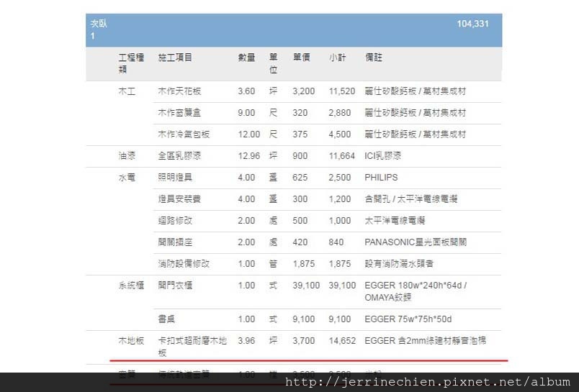Click subtotal 11,520

(342, 91)
